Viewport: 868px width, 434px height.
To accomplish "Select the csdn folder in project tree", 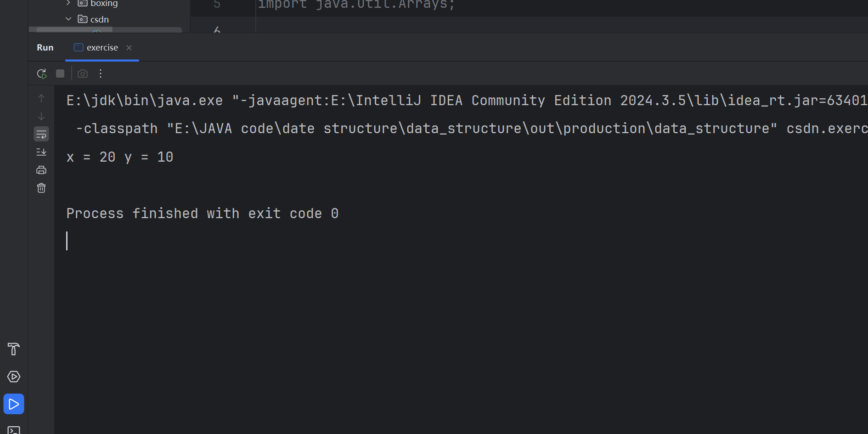I will tap(99, 19).
